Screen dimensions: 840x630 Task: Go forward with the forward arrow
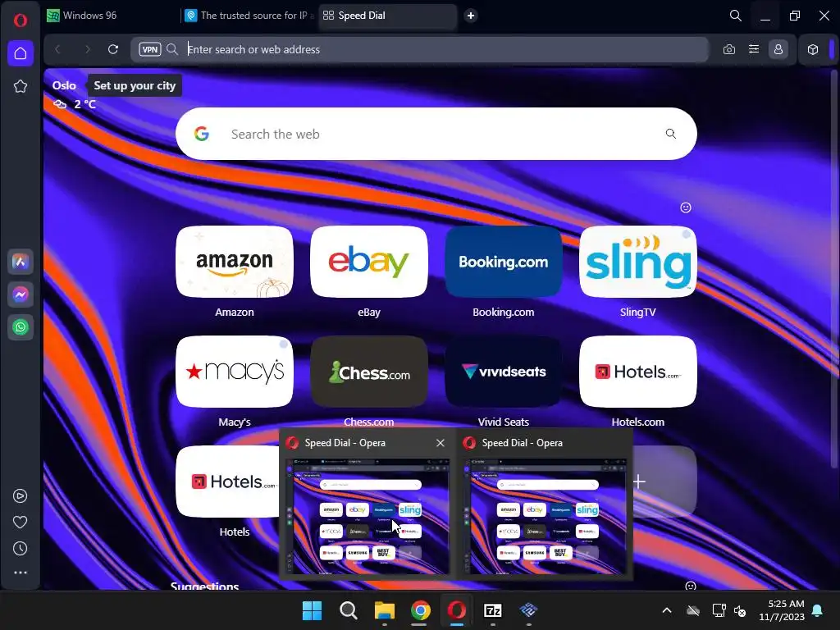(x=87, y=49)
